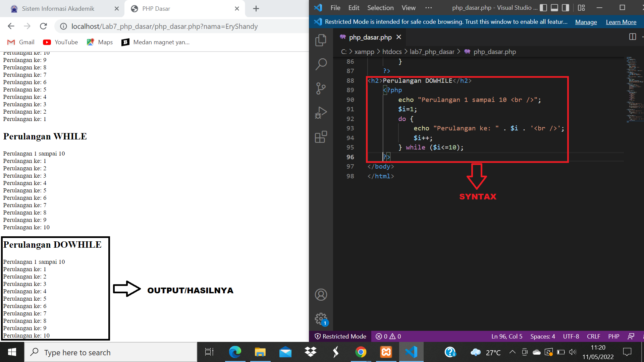The width and height of the screenshot is (644, 362).
Task: Click the Accounts icon in the activity bar
Action: tap(321, 294)
